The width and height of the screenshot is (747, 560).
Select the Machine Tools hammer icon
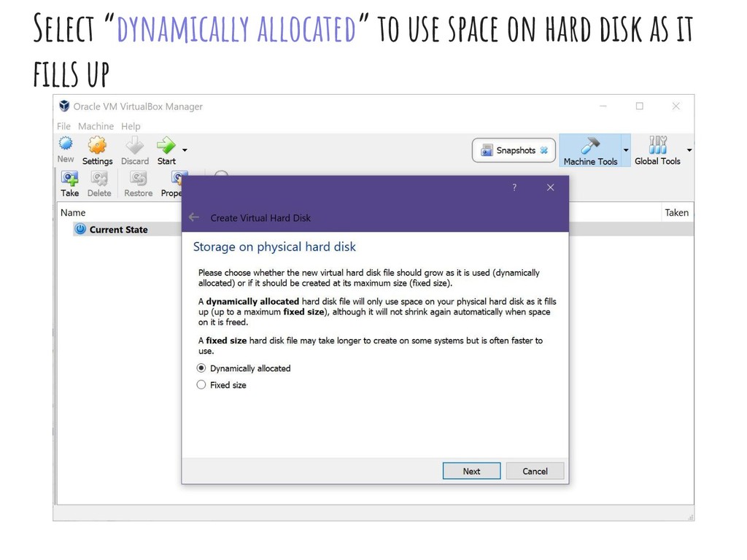[x=589, y=145]
